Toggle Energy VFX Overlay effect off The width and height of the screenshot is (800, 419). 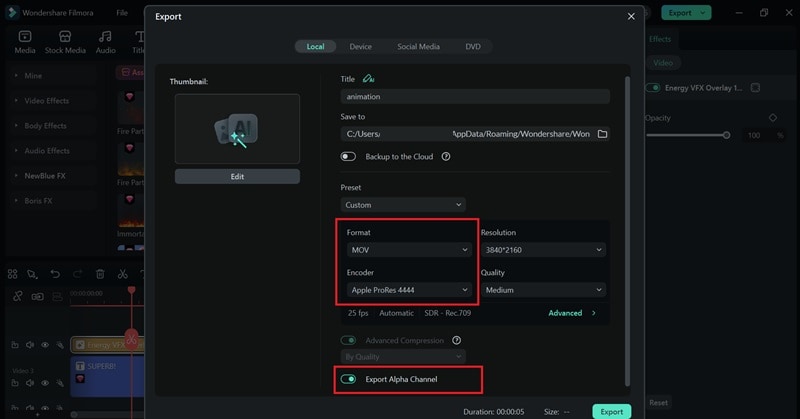click(653, 88)
